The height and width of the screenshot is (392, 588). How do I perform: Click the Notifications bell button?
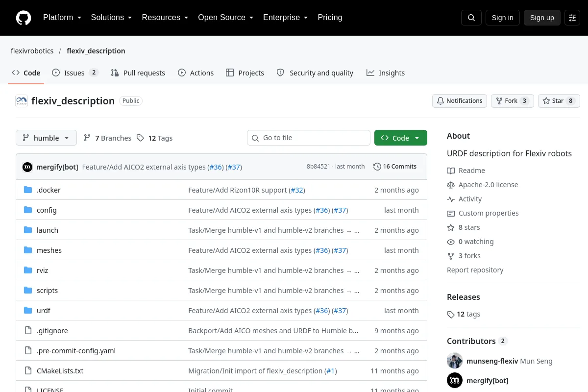click(x=460, y=101)
